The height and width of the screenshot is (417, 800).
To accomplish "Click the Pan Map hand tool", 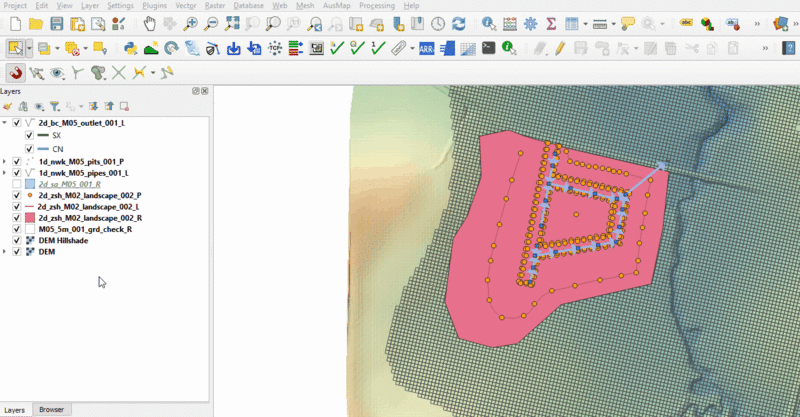I will [x=149, y=23].
